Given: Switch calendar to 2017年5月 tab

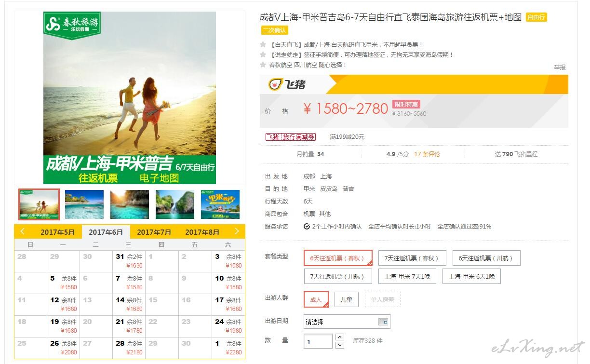Looking at the screenshot, I should coord(58,232).
